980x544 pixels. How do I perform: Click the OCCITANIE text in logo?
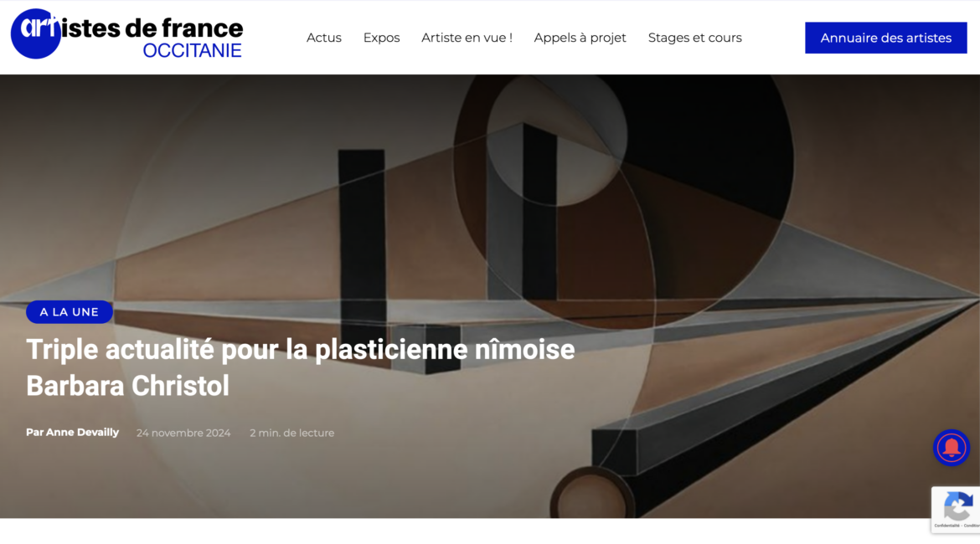click(x=192, y=50)
